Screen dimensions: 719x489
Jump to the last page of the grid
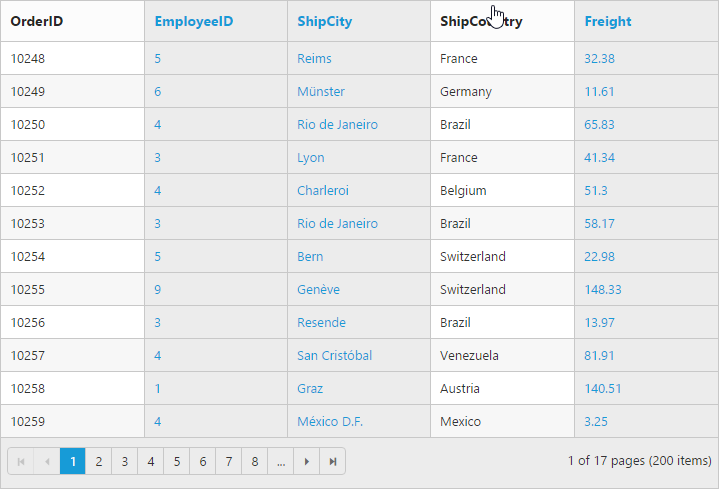pyautogui.click(x=333, y=461)
